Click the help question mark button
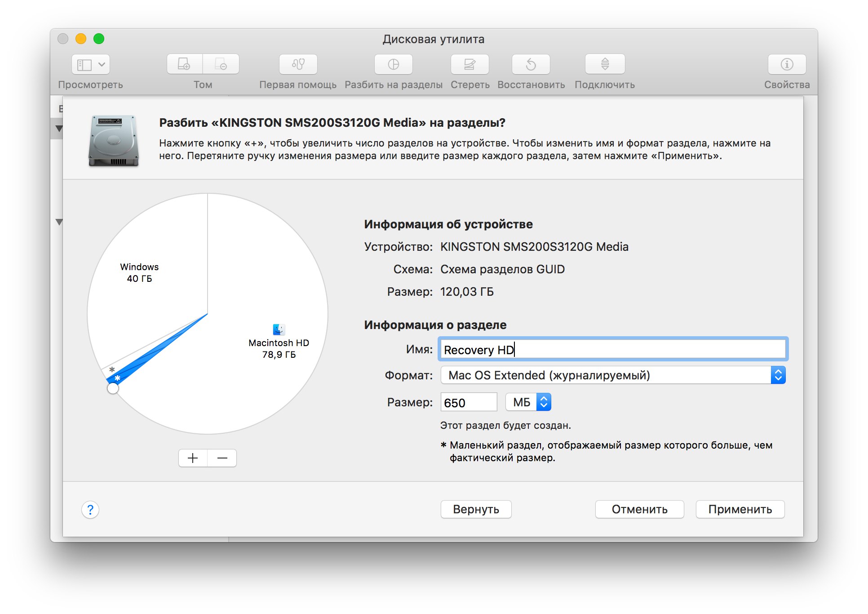 90,510
